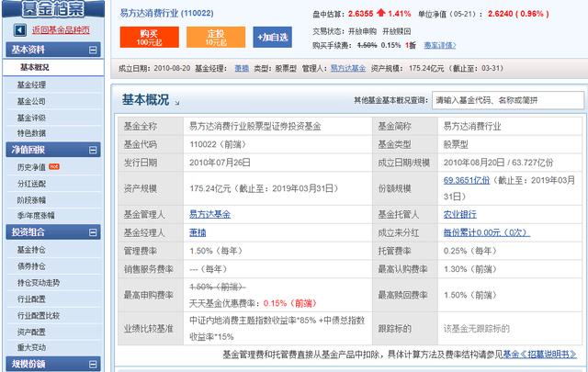Image resolution: width=588 pixels, height=372 pixels.
Task: Click the 易方达基金 link in 基金管理人 row
Action: [x=209, y=215]
